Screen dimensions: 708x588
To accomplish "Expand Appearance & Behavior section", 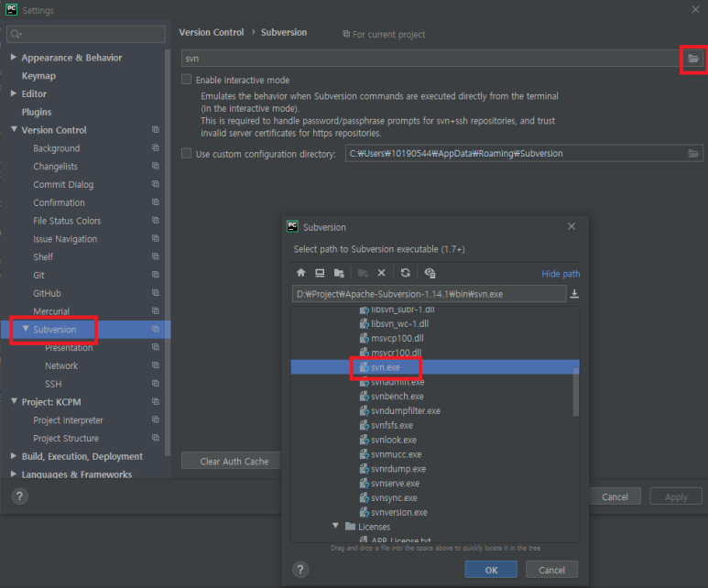I will coord(14,57).
